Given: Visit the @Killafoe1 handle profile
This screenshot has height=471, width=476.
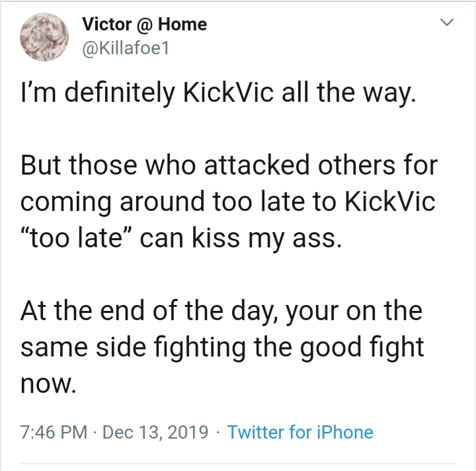Looking at the screenshot, I should pyautogui.click(x=126, y=48).
